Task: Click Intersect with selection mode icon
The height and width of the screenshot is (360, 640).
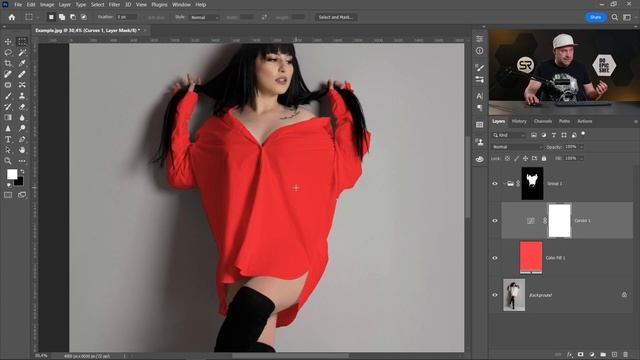Action: pos(84,17)
